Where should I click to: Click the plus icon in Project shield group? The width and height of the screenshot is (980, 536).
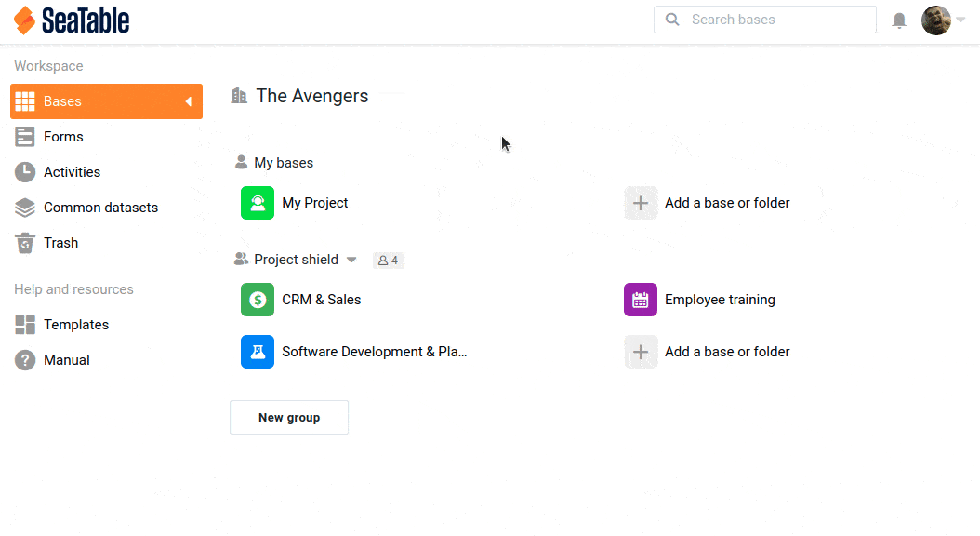click(641, 352)
